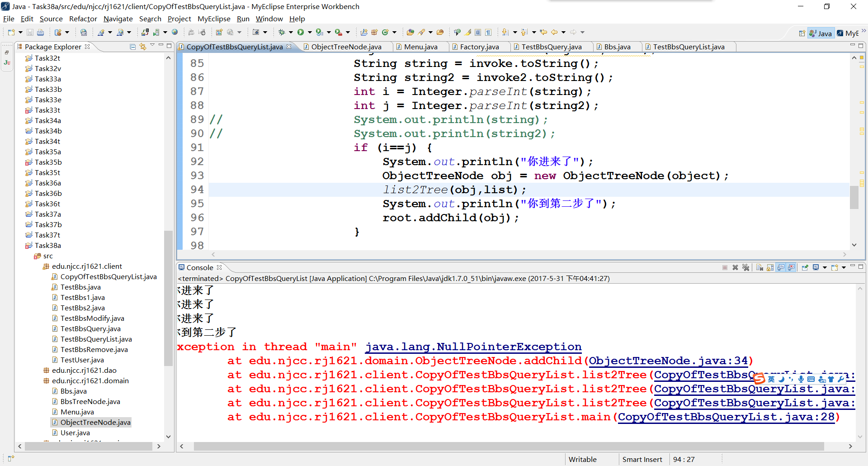Viewport: 868px width, 466px height.
Task: Toggle Link with Editor in Package Explorer
Action: point(143,47)
